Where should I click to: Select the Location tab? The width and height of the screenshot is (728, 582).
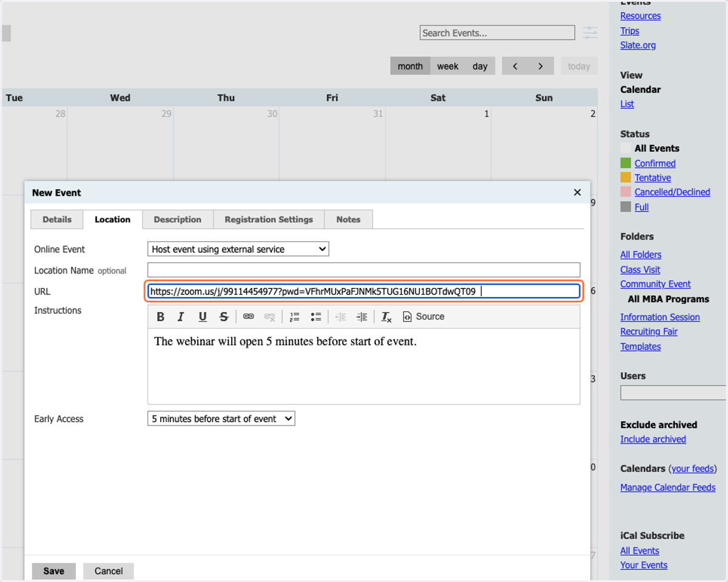point(112,219)
